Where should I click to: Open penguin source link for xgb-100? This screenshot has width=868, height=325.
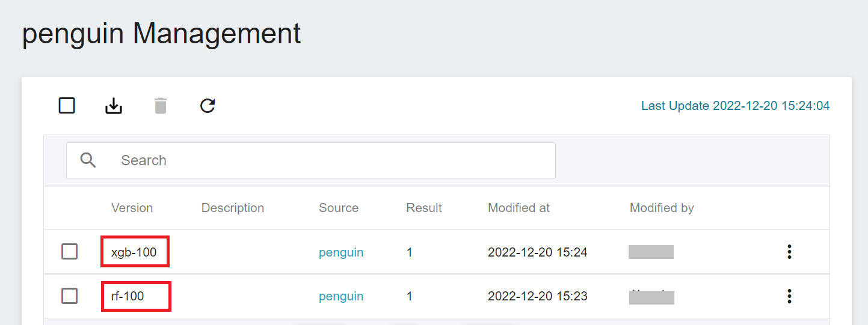[341, 252]
